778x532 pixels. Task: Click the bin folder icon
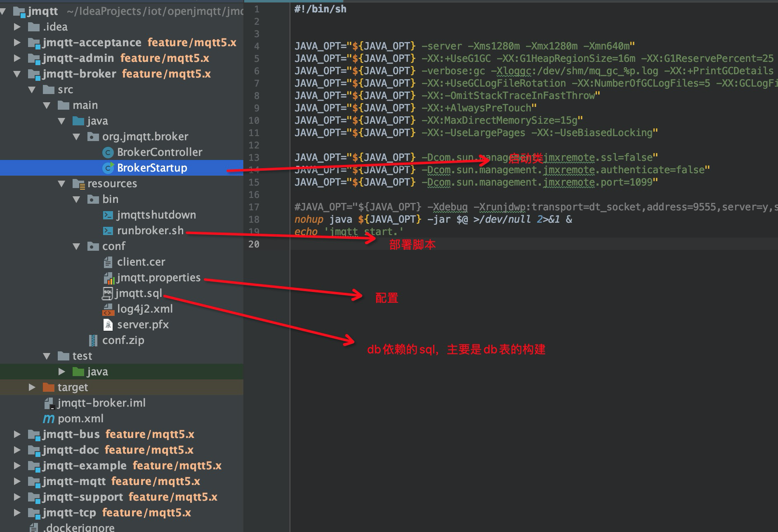coord(93,200)
